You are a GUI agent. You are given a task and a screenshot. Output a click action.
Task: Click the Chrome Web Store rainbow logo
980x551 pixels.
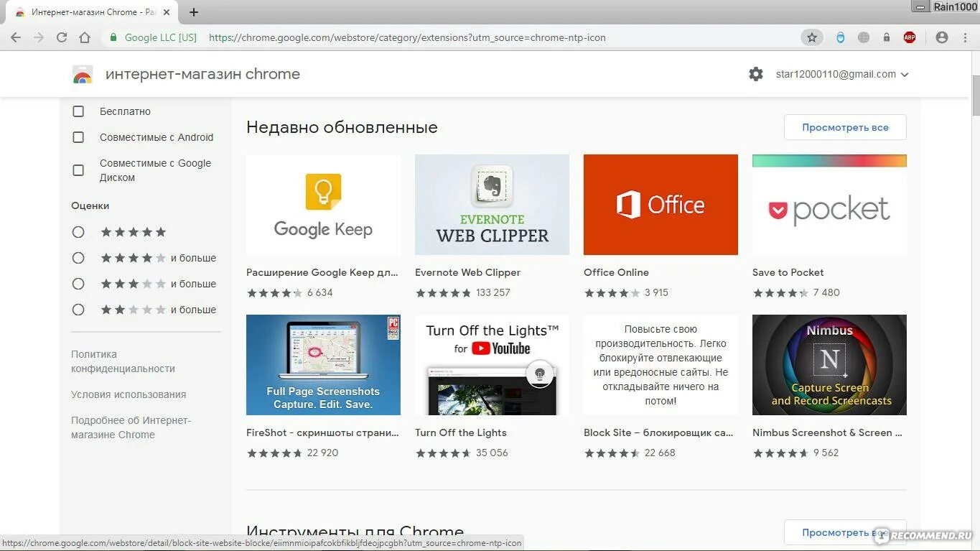(x=83, y=74)
